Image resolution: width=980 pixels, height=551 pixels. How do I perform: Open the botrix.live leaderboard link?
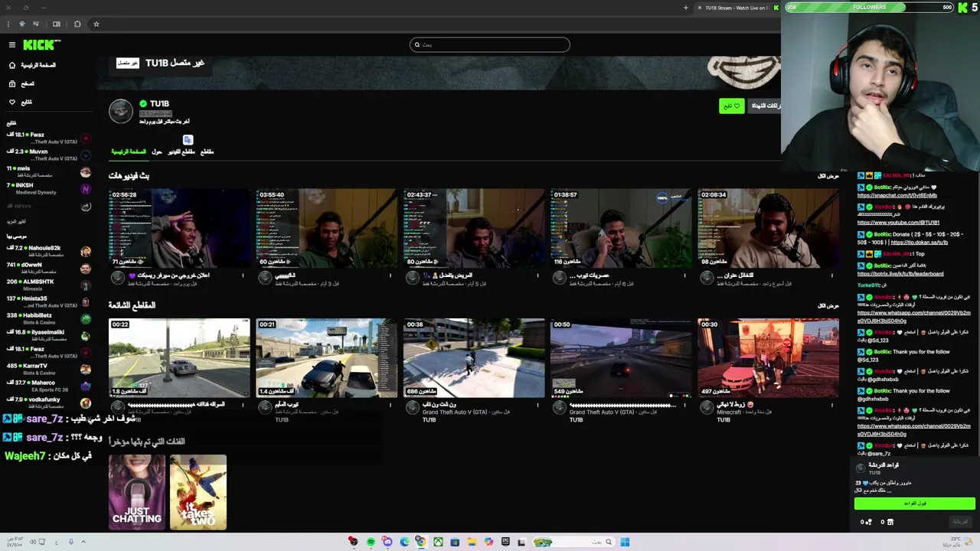click(x=900, y=274)
